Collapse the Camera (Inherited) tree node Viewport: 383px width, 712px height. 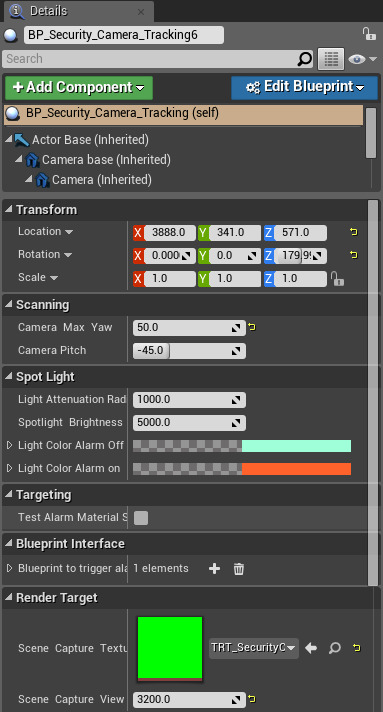[x=28, y=179]
